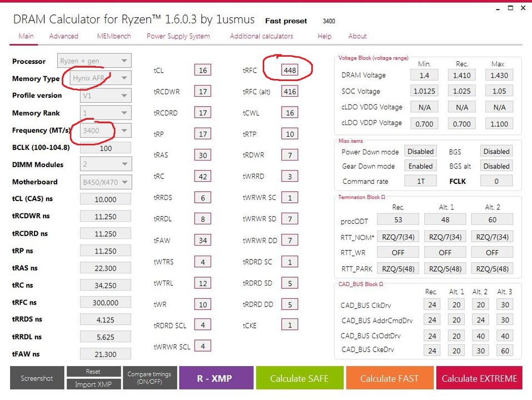Maximize the DRAM Calculator window

click(510, 8)
